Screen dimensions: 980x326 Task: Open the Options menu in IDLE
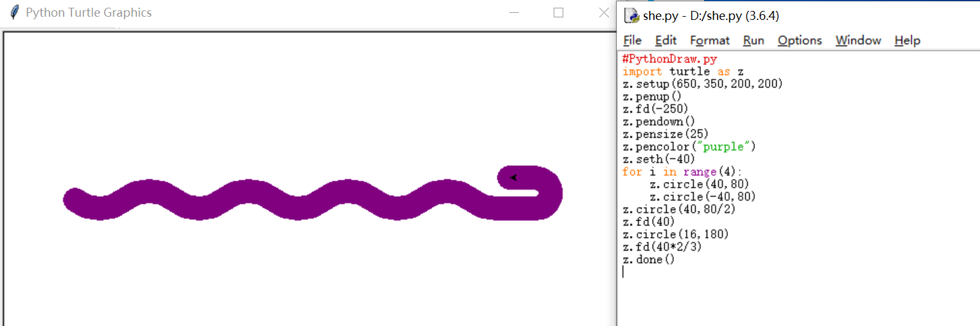tap(800, 41)
